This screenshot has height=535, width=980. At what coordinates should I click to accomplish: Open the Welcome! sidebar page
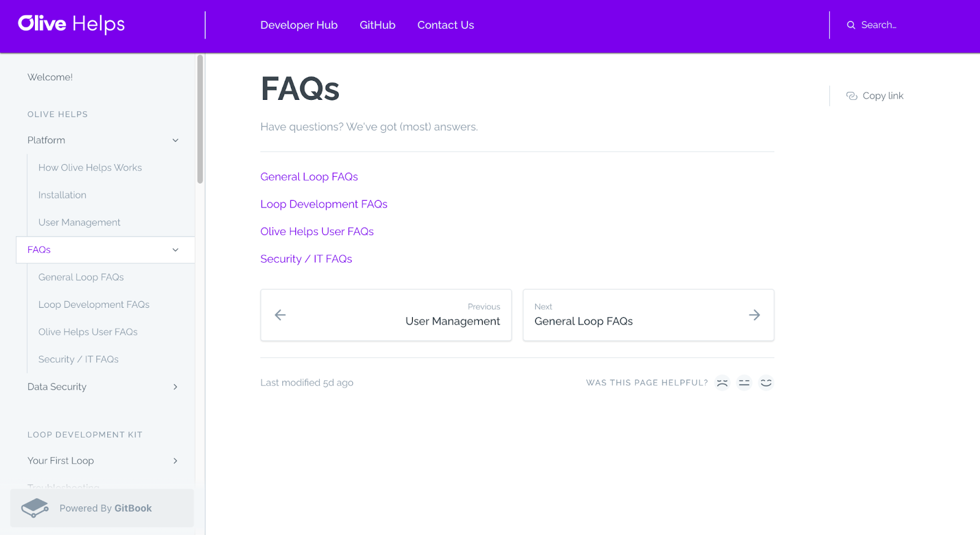pos(50,77)
